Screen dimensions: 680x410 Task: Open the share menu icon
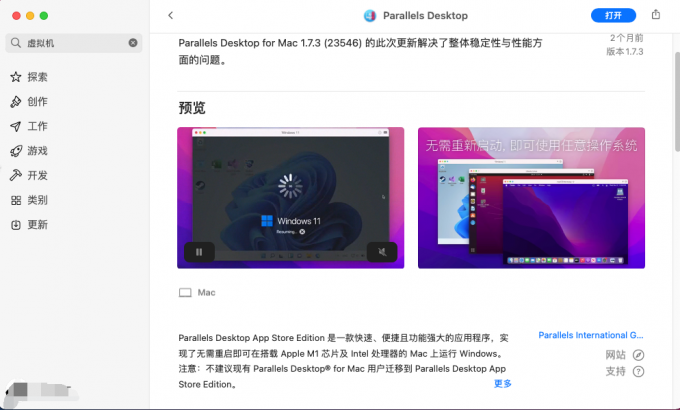click(x=656, y=15)
